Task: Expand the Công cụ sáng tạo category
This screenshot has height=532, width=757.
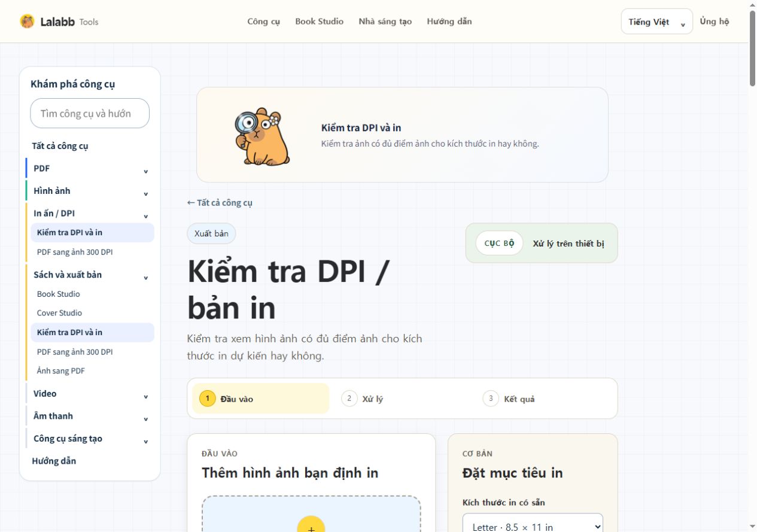Action: point(90,439)
